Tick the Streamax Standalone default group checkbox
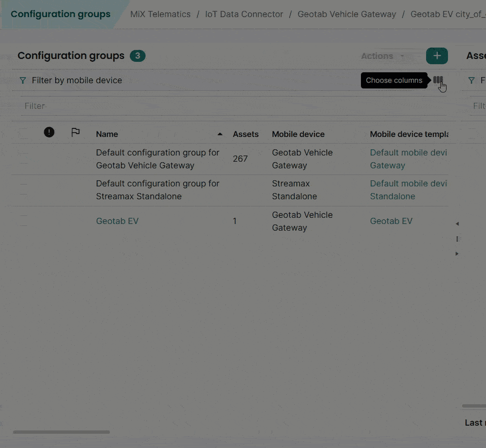The image size is (486, 448). tap(24, 189)
